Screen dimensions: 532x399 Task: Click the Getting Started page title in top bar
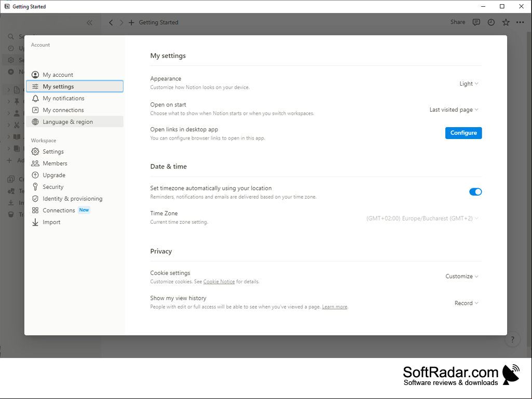click(158, 22)
